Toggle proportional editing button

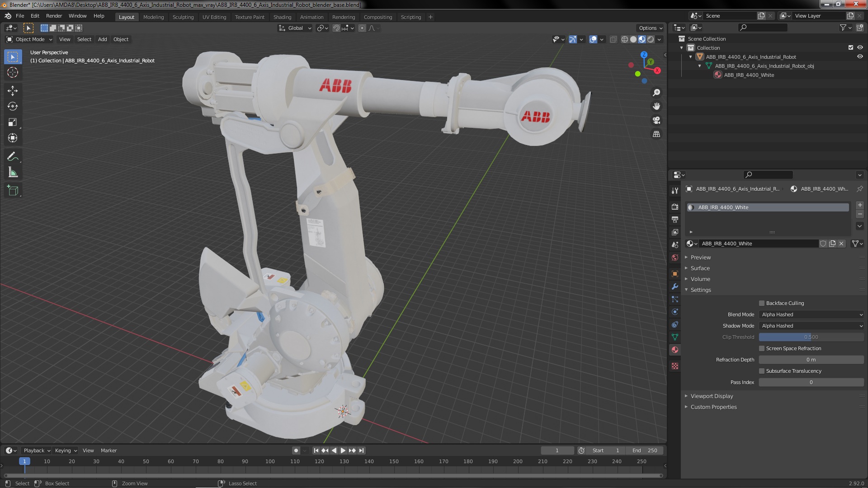362,28
